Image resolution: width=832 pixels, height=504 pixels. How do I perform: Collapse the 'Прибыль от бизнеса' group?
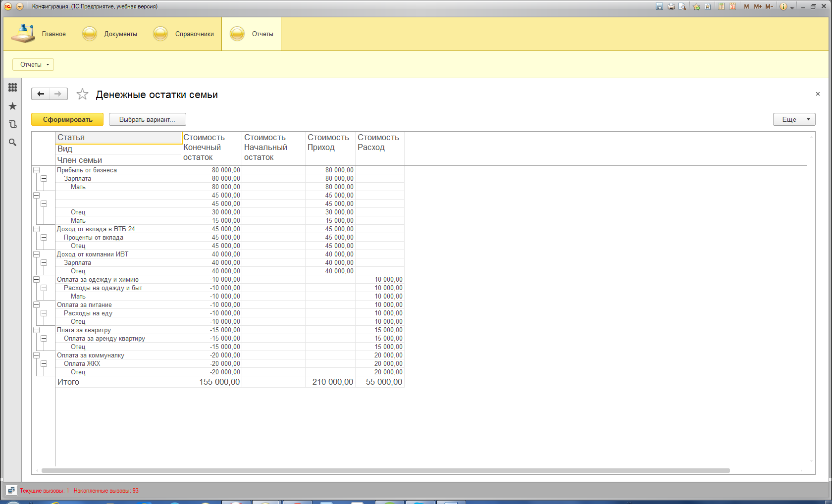pyautogui.click(x=36, y=170)
